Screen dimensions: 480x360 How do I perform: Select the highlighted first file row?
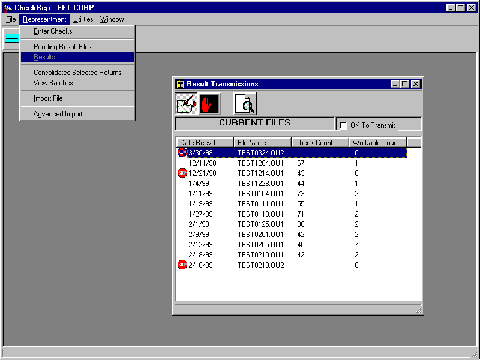pos(292,153)
